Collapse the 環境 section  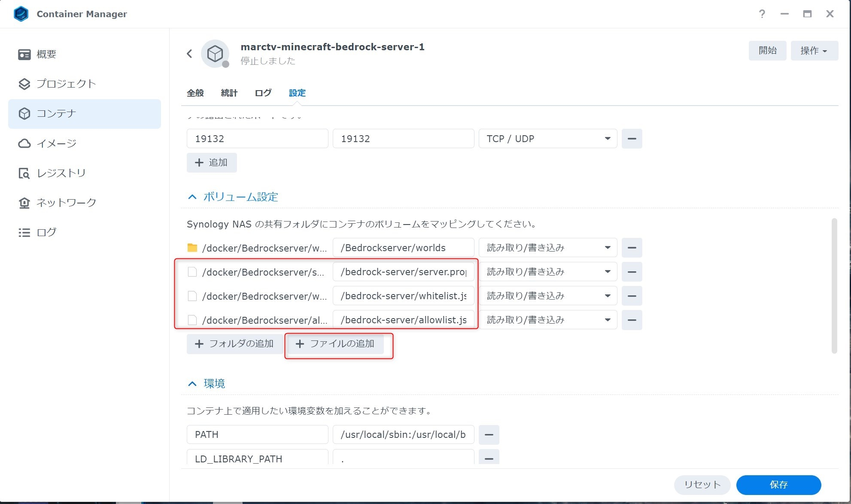tap(192, 384)
